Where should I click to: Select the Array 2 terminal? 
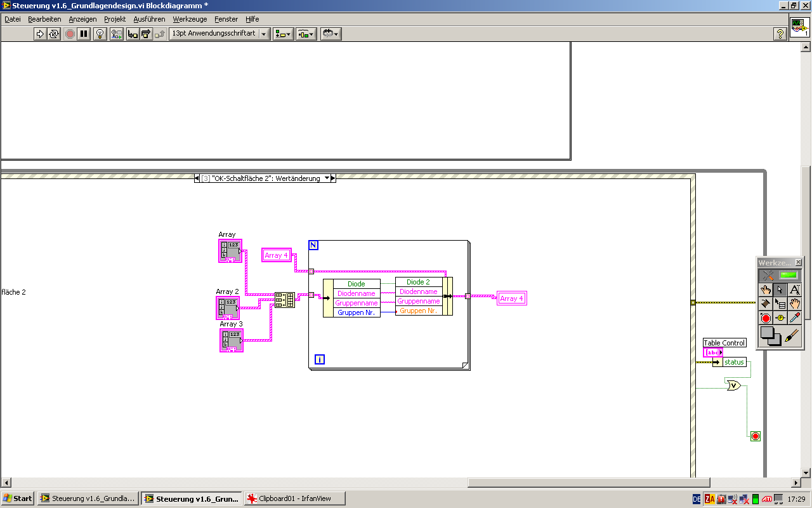pos(228,308)
